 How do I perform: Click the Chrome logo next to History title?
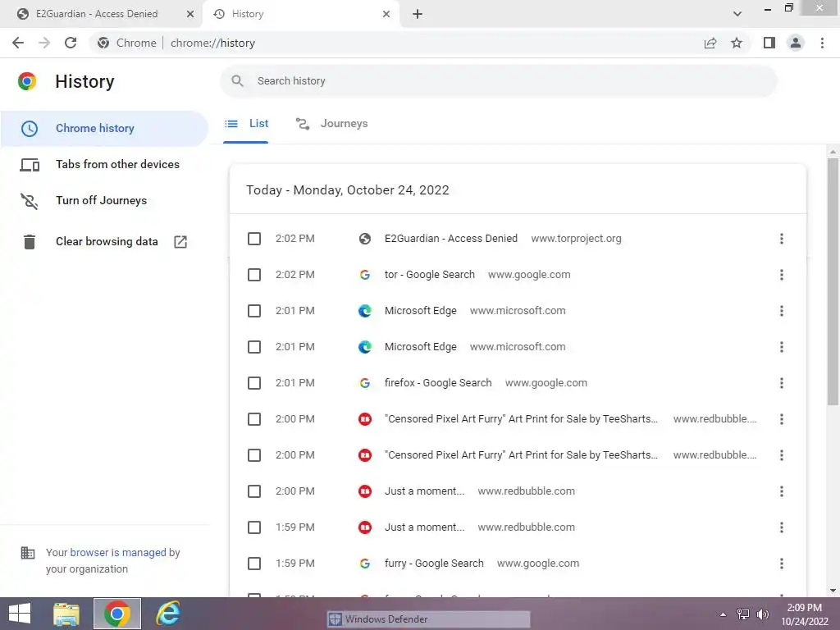coord(27,81)
